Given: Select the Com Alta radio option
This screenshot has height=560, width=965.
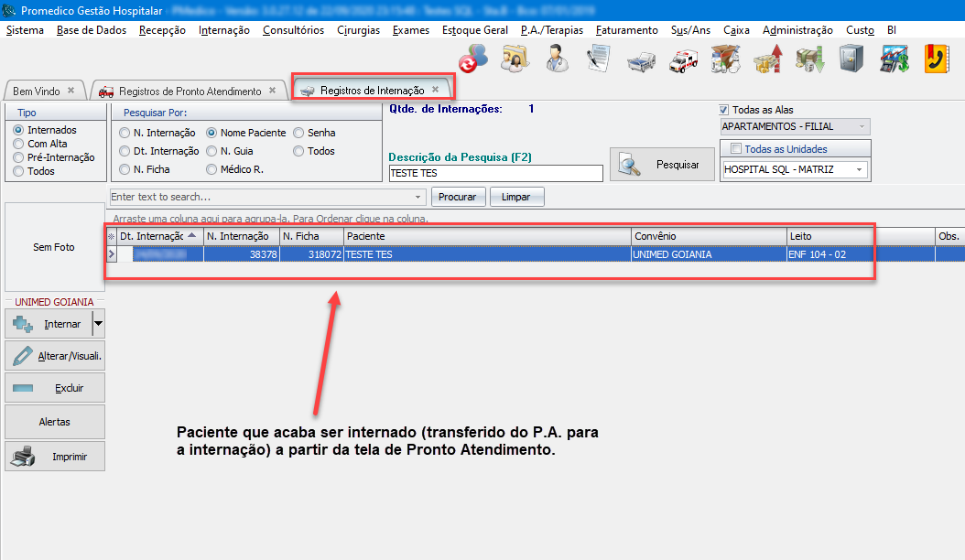Looking at the screenshot, I should coord(18,144).
